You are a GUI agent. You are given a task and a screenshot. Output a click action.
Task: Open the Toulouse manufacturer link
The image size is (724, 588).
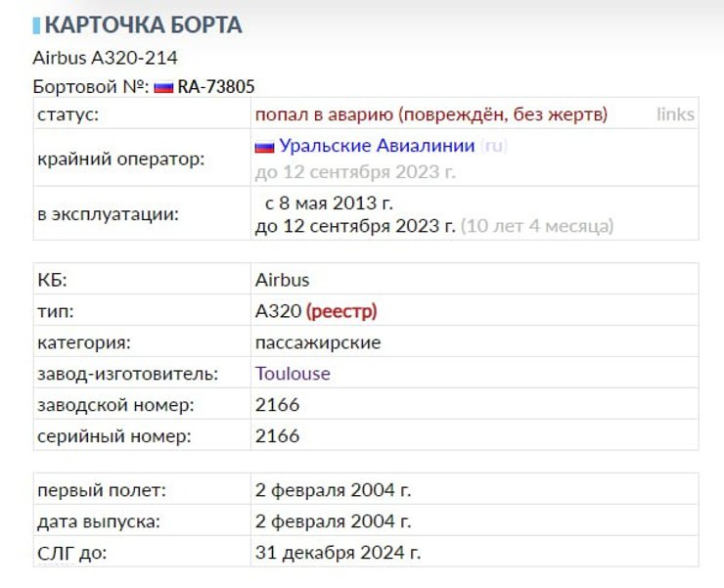tap(293, 373)
